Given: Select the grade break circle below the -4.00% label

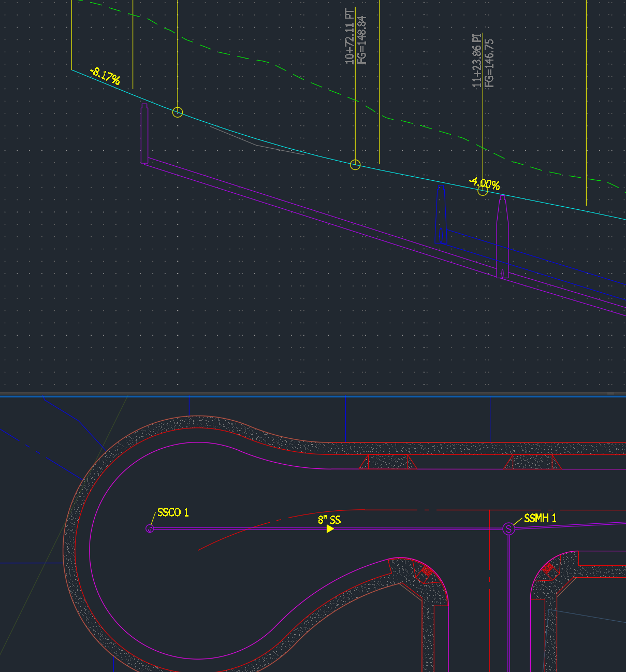Looking at the screenshot, I should point(483,190).
